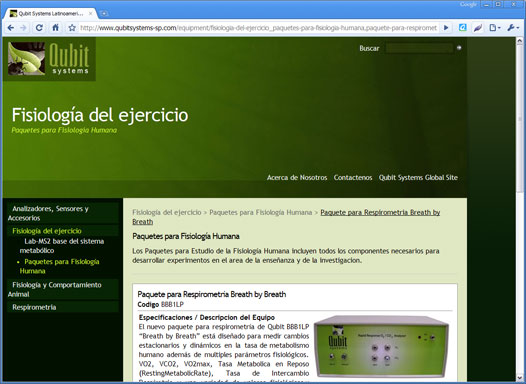Click the browser forward arrow
The height and width of the screenshot is (384, 526).
tap(23, 28)
